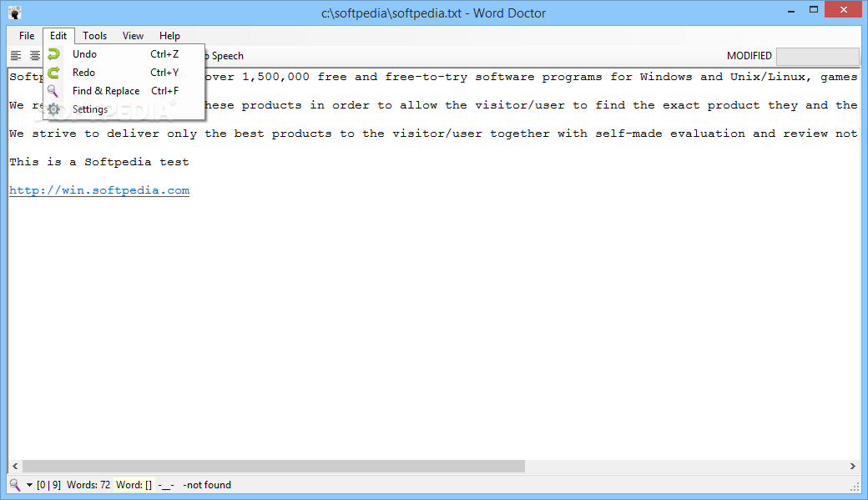Click the Words: 72 counter
The image size is (868, 500).
(x=88, y=485)
